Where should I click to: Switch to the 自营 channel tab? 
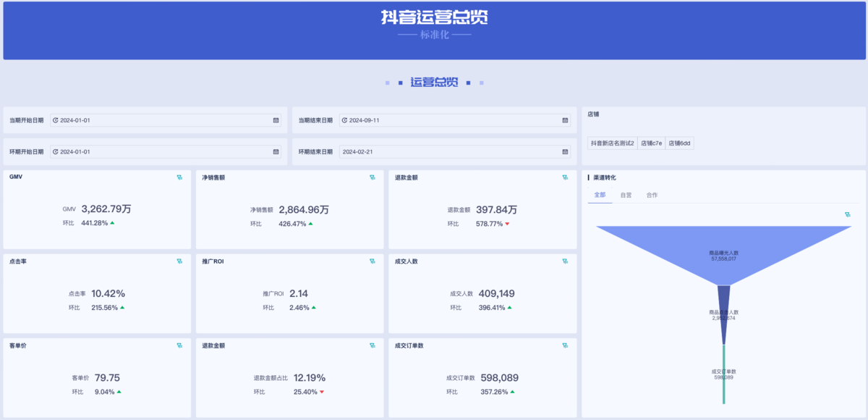(626, 196)
